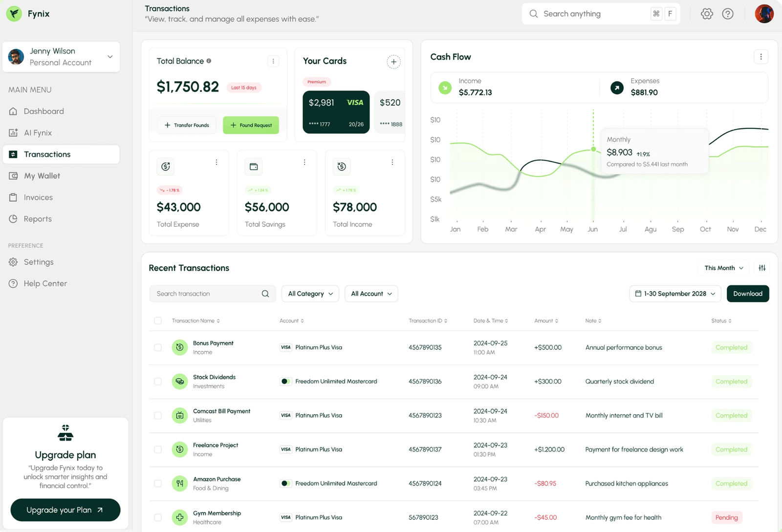Expand the All Category dropdown
This screenshot has height=532, width=782.
coord(310,294)
